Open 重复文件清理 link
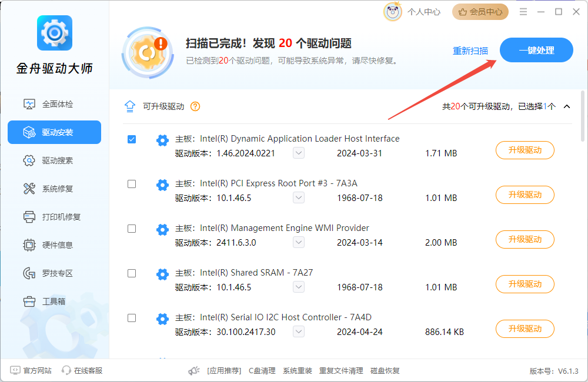 341,371
